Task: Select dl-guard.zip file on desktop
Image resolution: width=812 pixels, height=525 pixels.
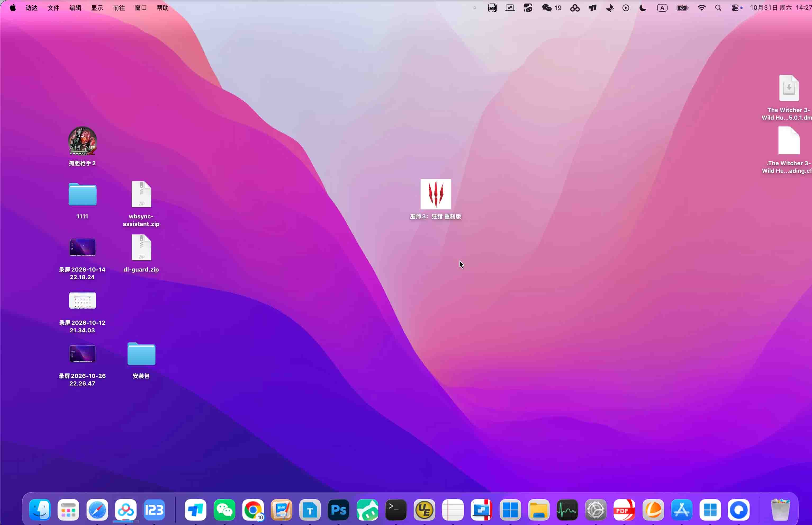Action: tap(141, 247)
